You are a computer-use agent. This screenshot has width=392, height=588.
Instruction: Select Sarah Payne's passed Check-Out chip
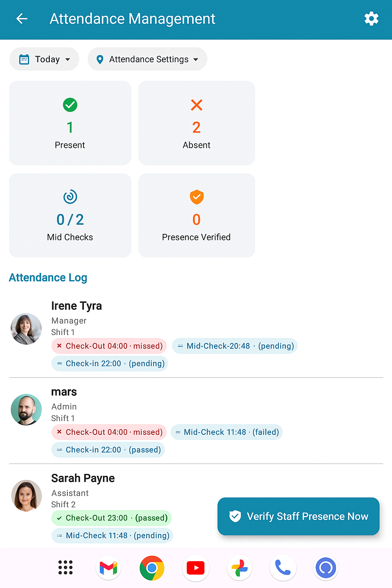tap(111, 518)
